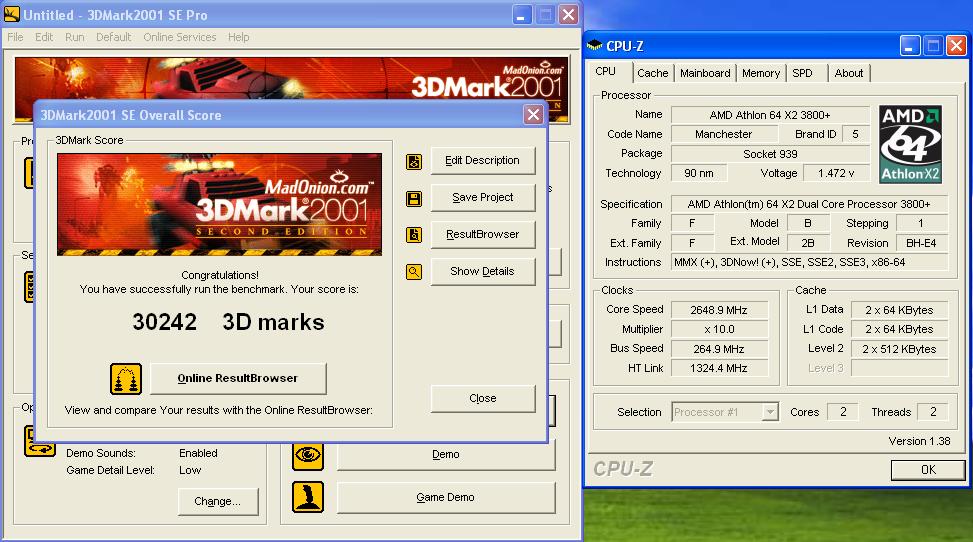973x542 pixels.
Task: Open the File menu in 3DMark2001
Action: coord(15,37)
